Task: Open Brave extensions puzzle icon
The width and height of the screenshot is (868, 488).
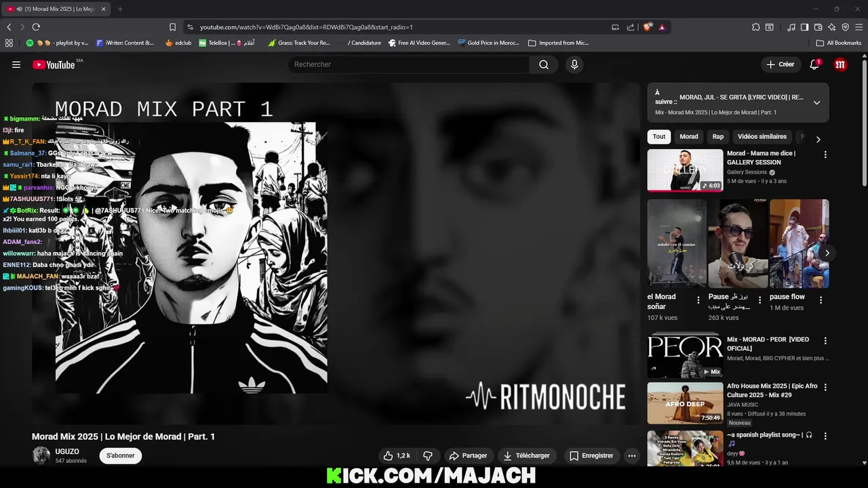Action: point(756,27)
